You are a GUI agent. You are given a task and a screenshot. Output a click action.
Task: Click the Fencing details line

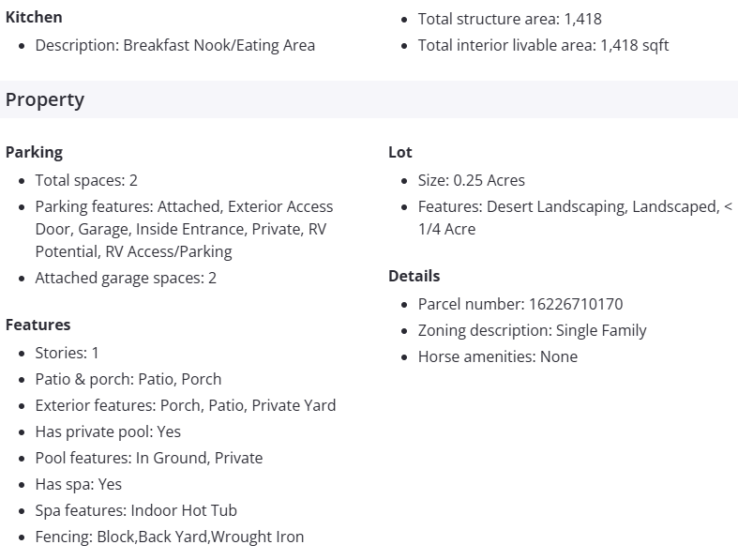(x=169, y=537)
